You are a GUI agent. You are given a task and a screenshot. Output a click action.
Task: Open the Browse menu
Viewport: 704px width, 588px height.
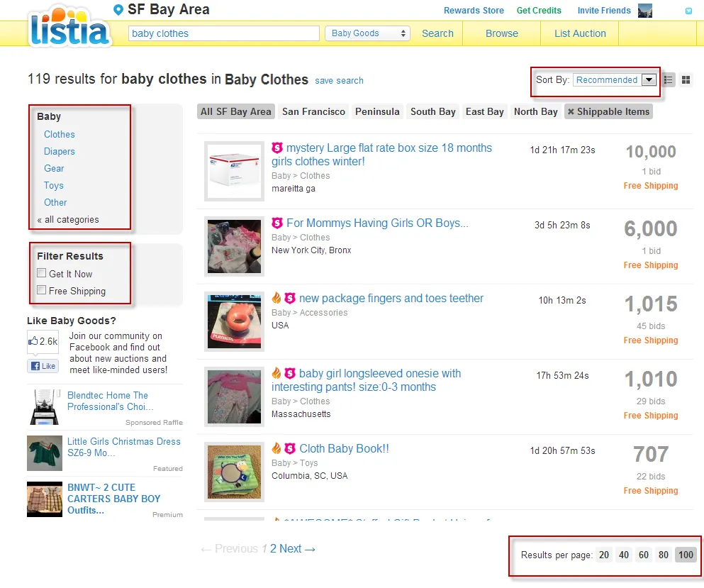tap(501, 33)
